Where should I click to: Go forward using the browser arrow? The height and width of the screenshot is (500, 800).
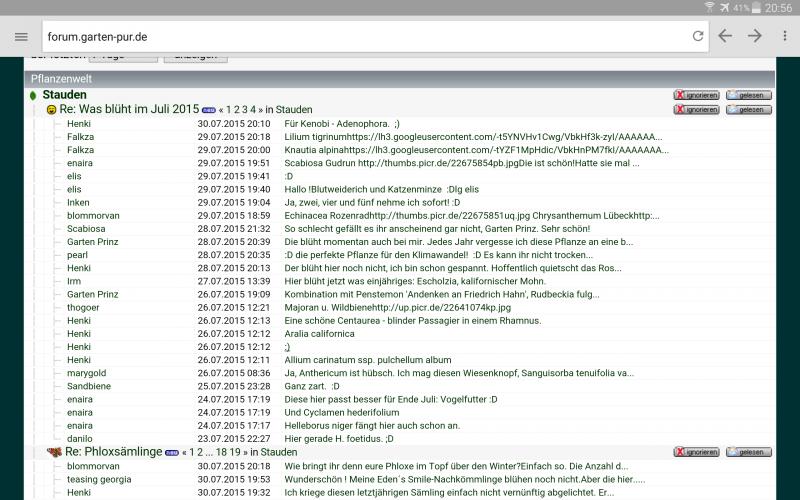[x=755, y=36]
